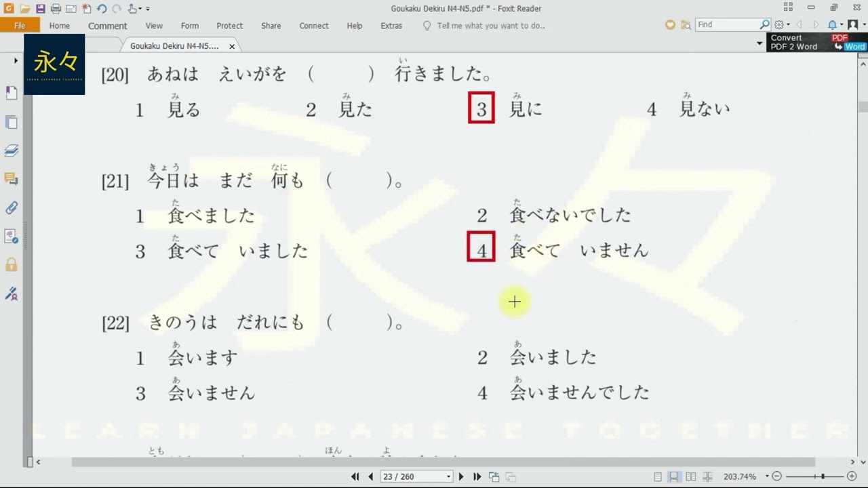Go to previous search result arrow

799,25
